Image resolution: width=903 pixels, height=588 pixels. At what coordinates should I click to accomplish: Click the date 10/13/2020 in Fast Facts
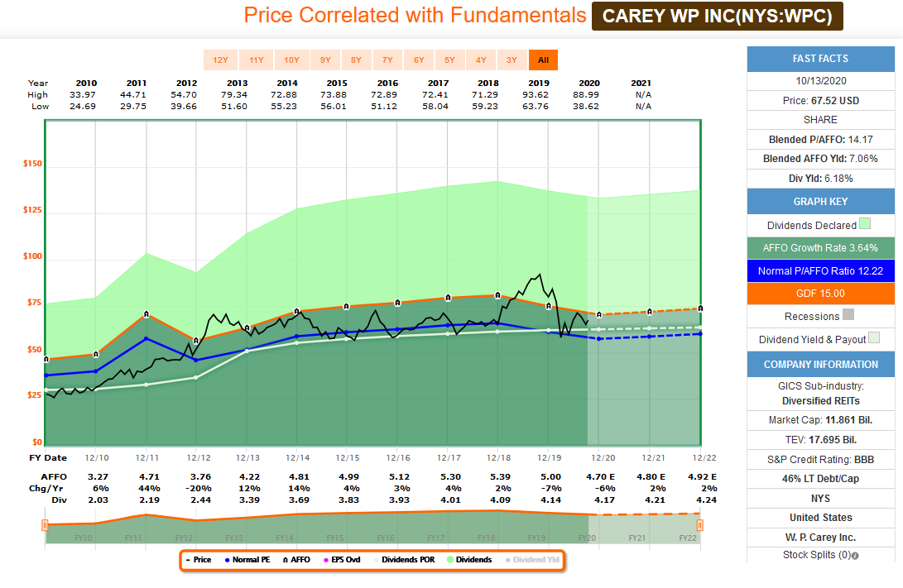coord(821,81)
